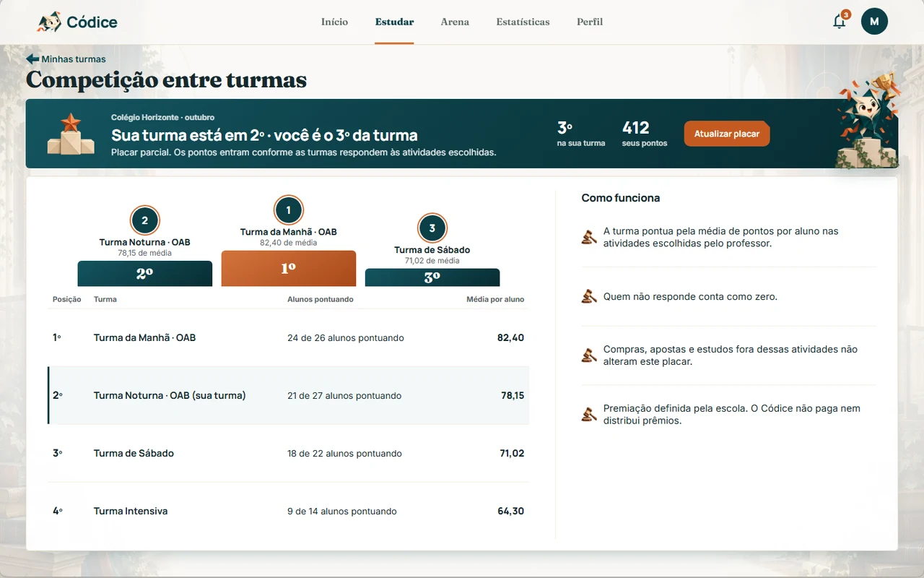Click gavel icon beside 'Compras, apostas' rule
This screenshot has width=924, height=578.
coord(589,355)
